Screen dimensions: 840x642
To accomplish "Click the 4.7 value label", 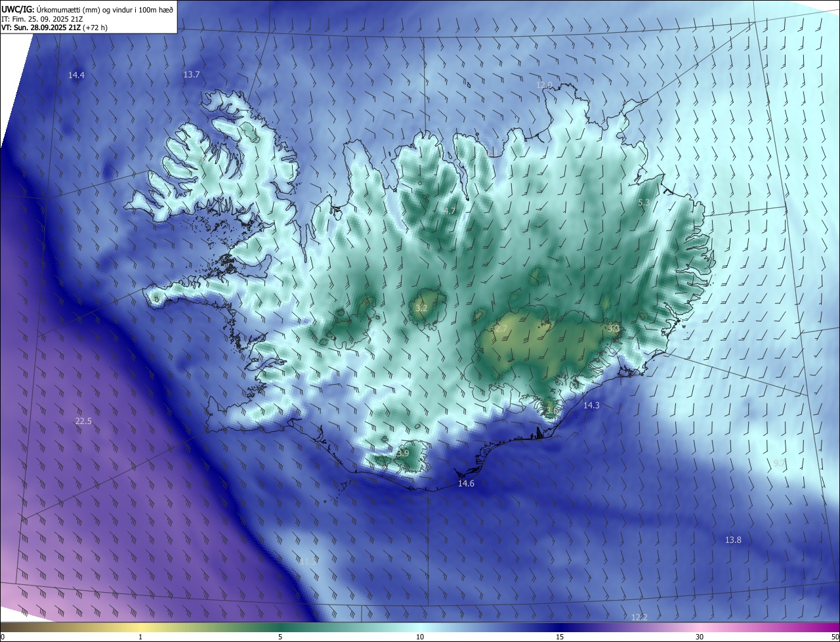I will (x=450, y=211).
